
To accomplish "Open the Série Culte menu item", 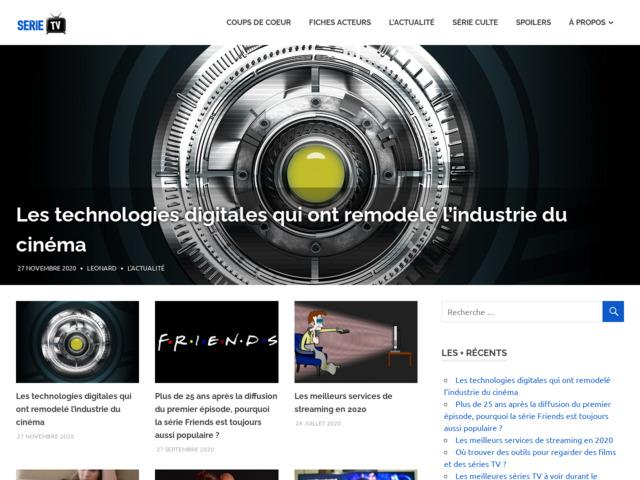I will click(475, 22).
